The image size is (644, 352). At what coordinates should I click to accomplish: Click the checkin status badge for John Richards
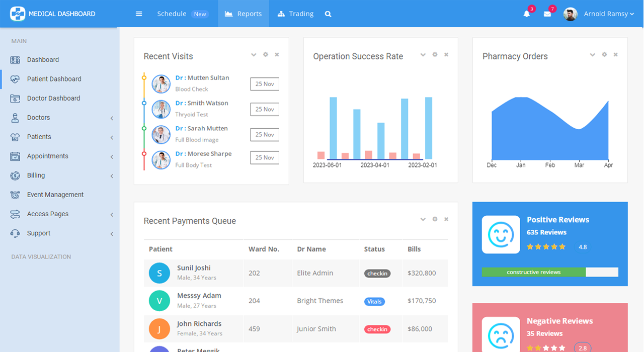(x=377, y=329)
